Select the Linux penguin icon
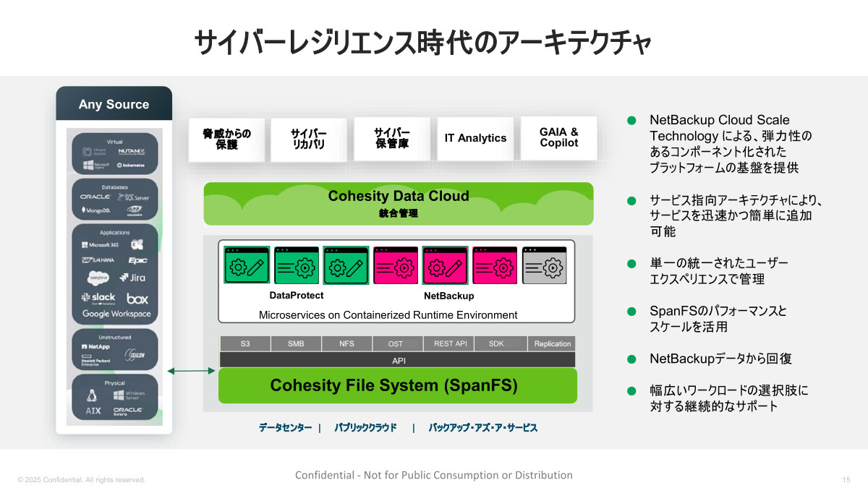 92,395
